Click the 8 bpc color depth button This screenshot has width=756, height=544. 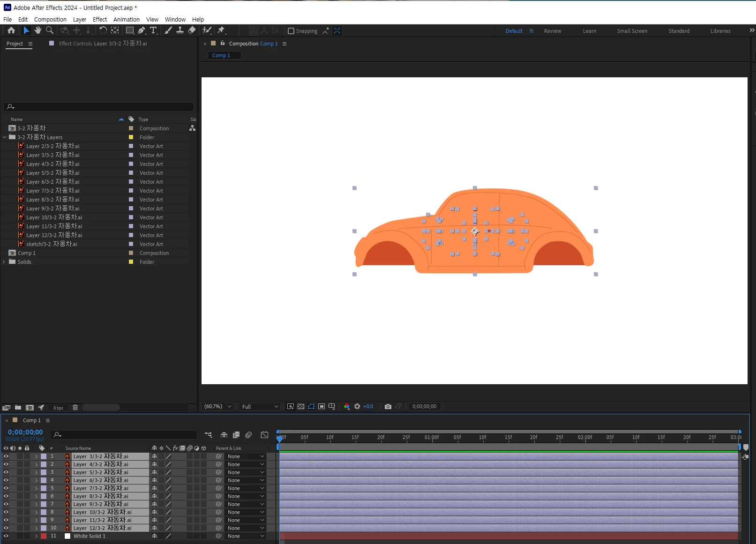tap(59, 408)
